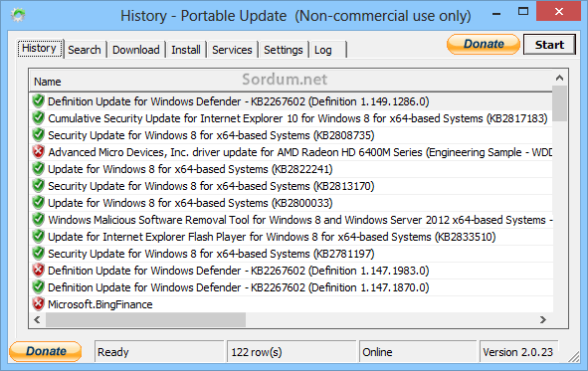Image resolution: width=588 pixels, height=371 pixels.
Task: Select Defender definition 1.149.1286.0 row text
Action: tap(239, 101)
